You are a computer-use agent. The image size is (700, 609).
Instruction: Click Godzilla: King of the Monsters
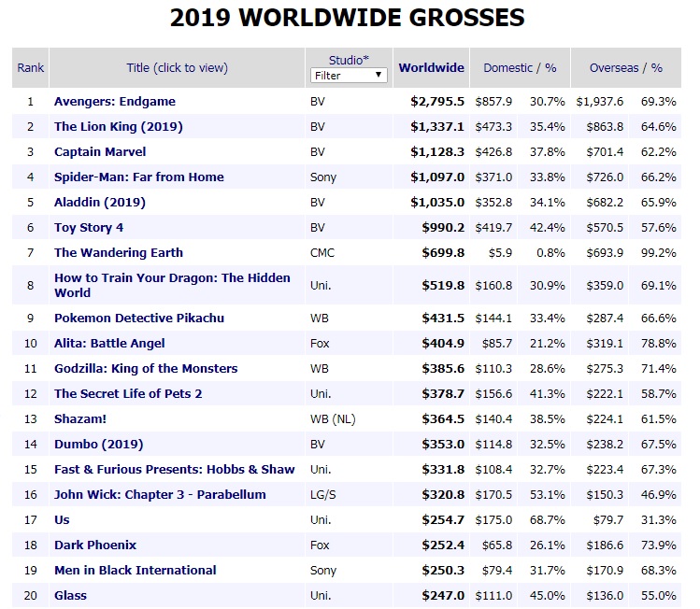coord(146,368)
